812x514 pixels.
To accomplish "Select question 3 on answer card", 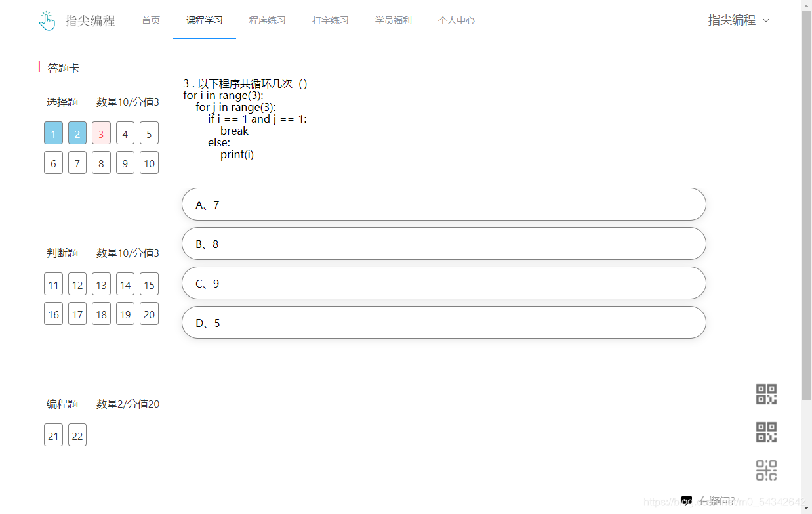I will point(101,133).
